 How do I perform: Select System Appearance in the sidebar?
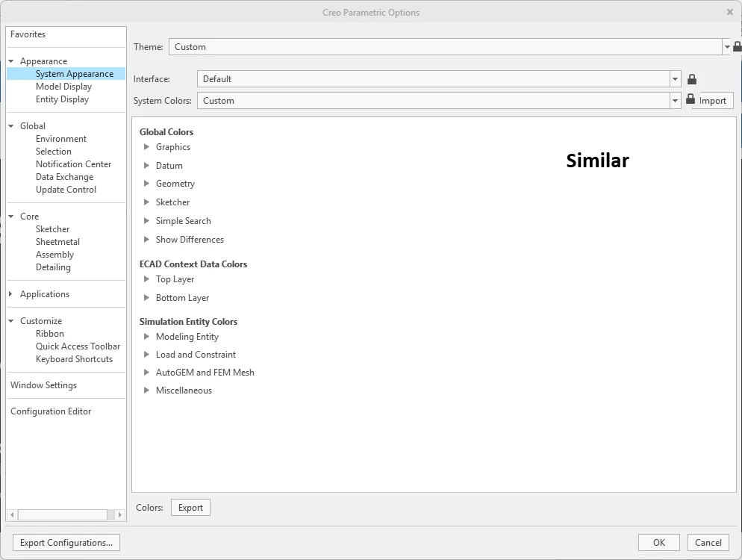(x=75, y=74)
